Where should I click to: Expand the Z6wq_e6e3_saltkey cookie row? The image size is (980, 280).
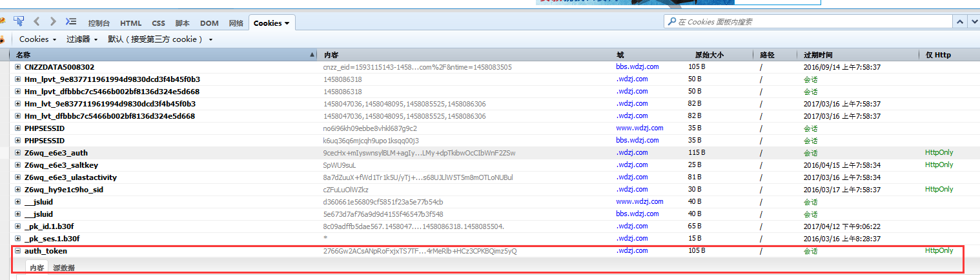[18, 165]
